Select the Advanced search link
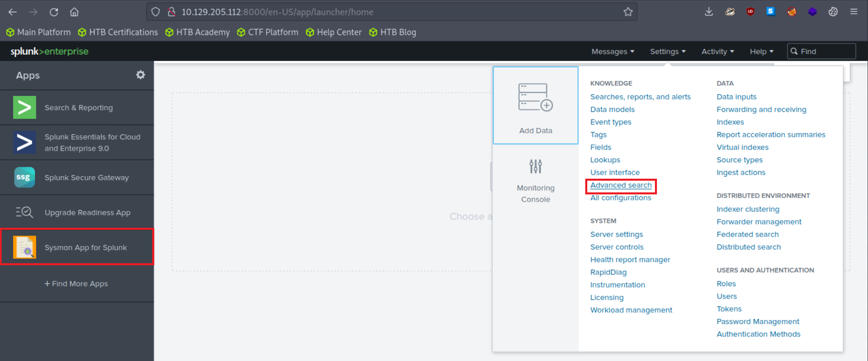Screen dimensions: 868x361 pyautogui.click(x=621, y=185)
